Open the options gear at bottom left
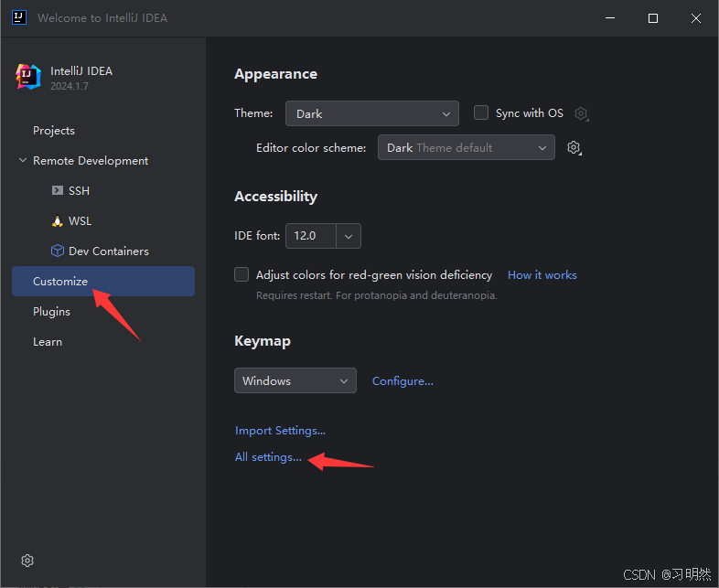The image size is (719, 588). [27, 561]
